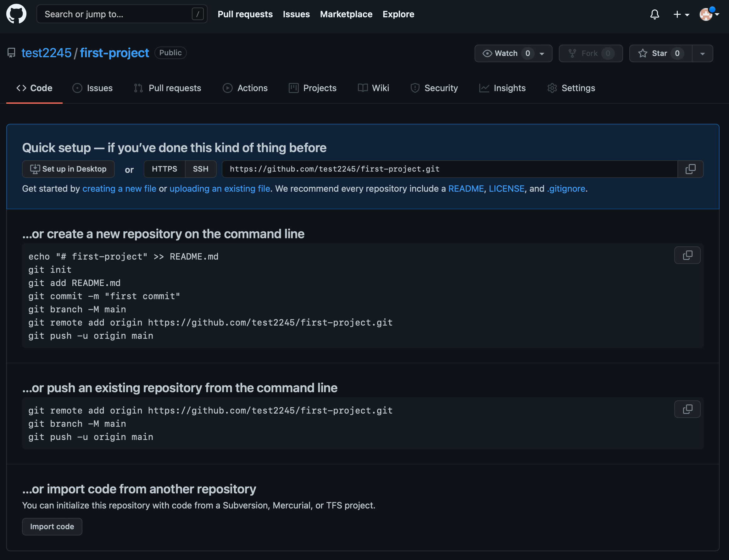Click the Star count badge

677,53
